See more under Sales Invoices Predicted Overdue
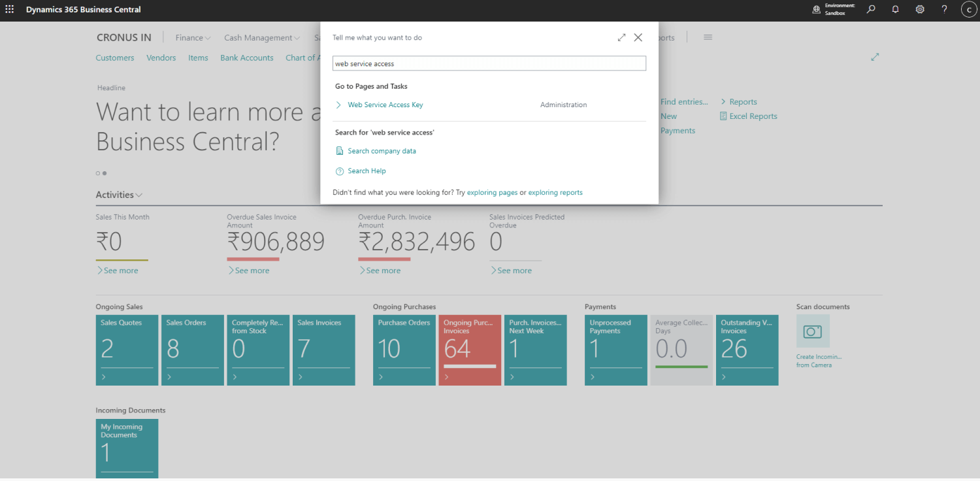Screen dimensions: 980x481 tap(511, 271)
